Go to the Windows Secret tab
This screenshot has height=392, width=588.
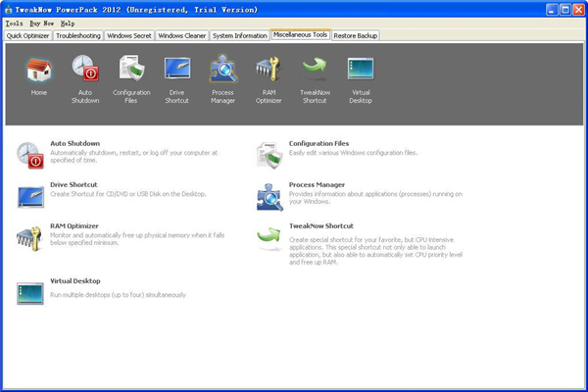coord(129,35)
